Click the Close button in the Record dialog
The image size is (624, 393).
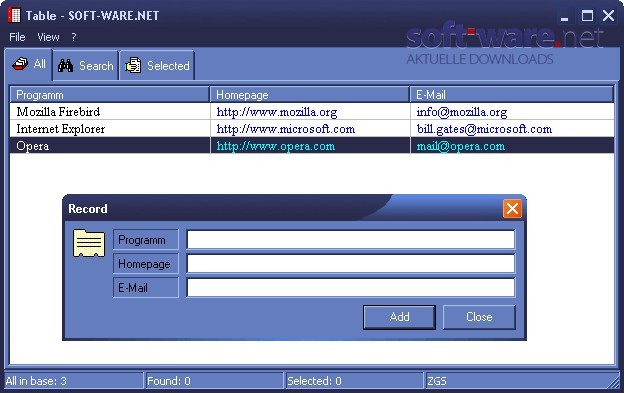479,317
